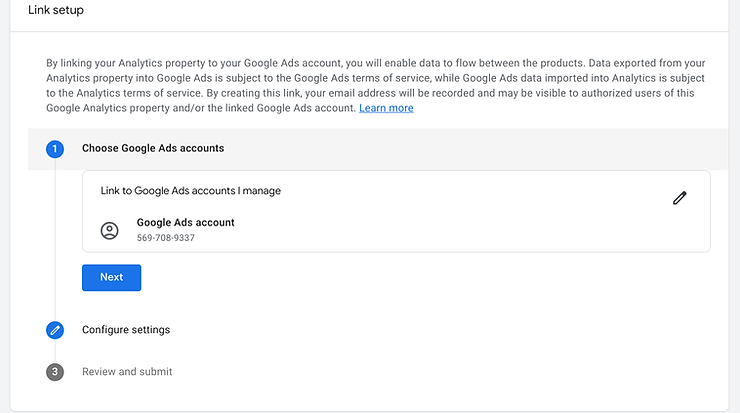Viewport: 740px width, 413px height.
Task: Click the step 2 pencil circle icon
Action: [55, 330]
